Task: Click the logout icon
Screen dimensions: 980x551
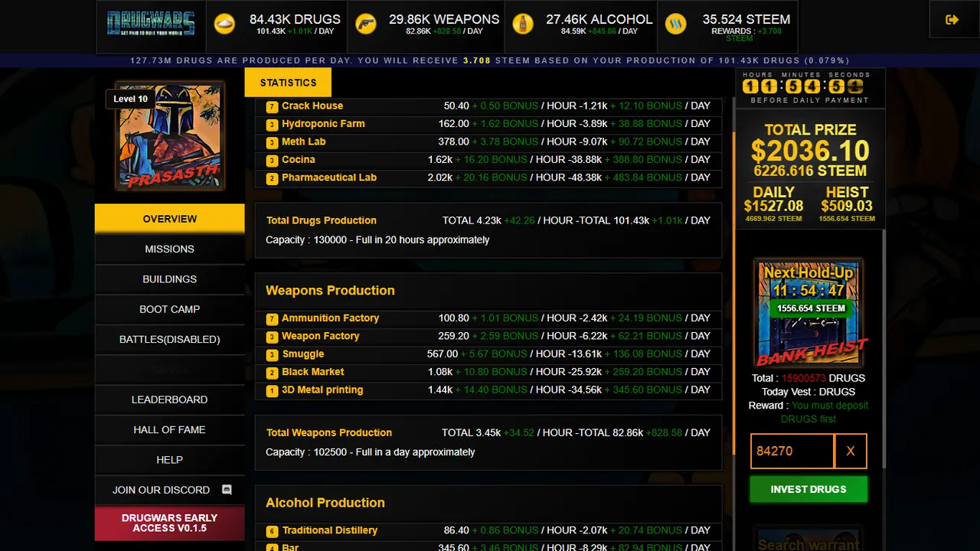Action: [952, 20]
